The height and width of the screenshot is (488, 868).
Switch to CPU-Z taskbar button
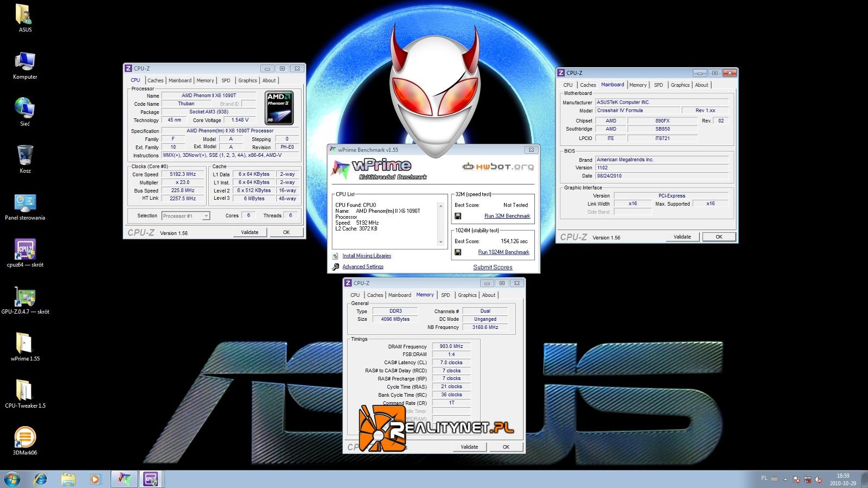(x=150, y=479)
